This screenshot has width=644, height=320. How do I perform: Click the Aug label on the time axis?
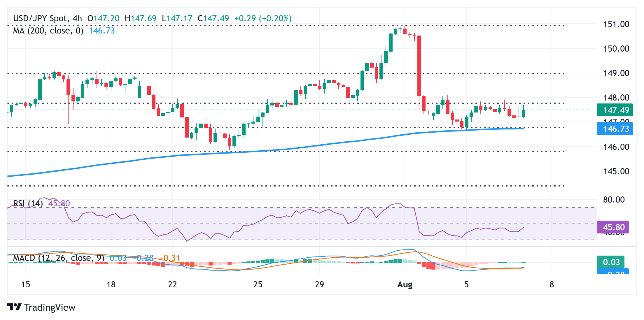[405, 284]
